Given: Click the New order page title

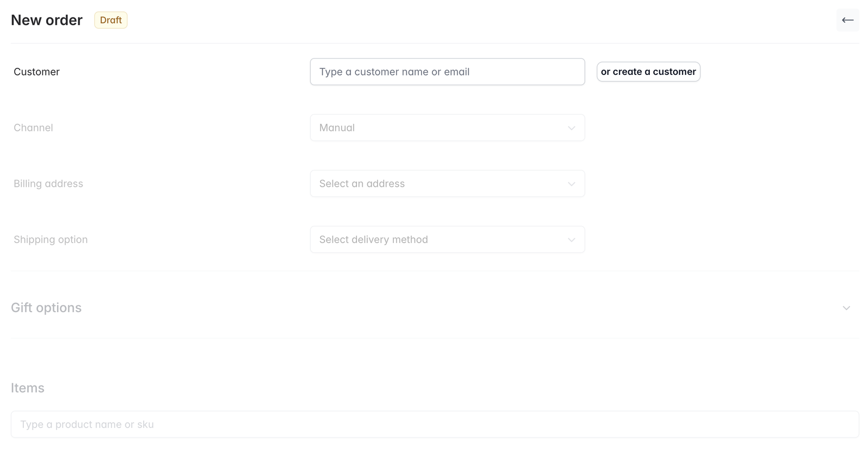Looking at the screenshot, I should tap(47, 20).
